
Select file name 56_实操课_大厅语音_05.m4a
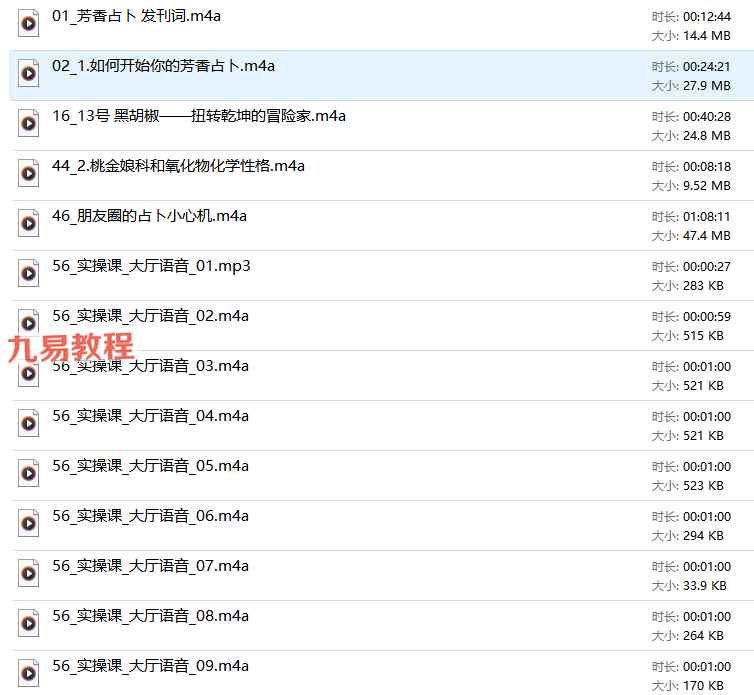(150, 467)
